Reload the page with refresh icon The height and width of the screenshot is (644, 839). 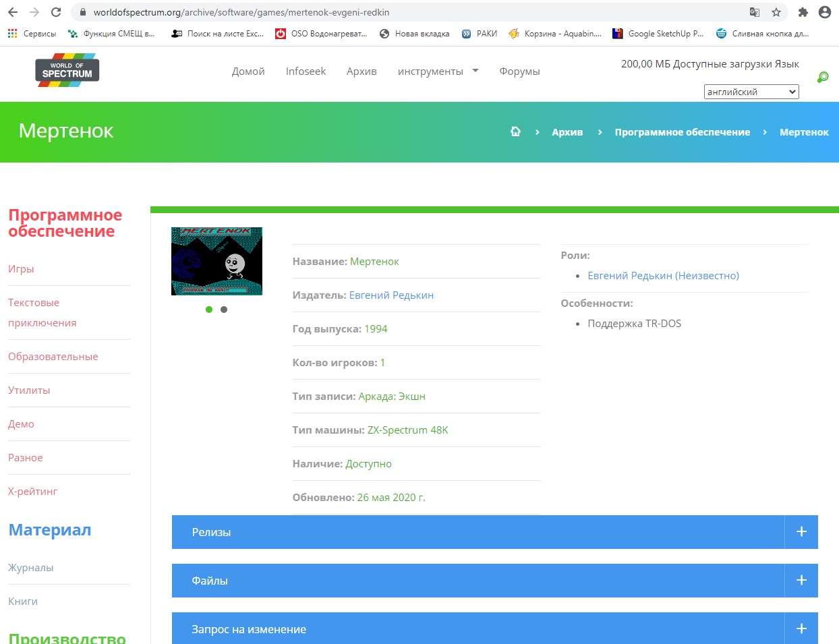click(56, 12)
